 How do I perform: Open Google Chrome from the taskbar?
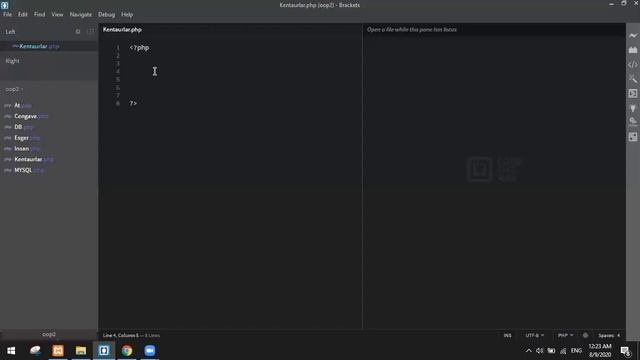click(x=127, y=351)
